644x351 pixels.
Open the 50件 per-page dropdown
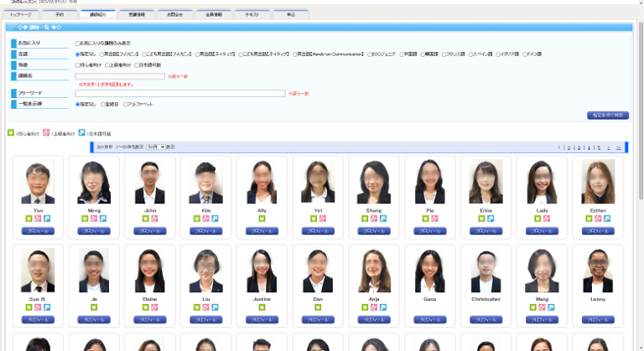(156, 147)
